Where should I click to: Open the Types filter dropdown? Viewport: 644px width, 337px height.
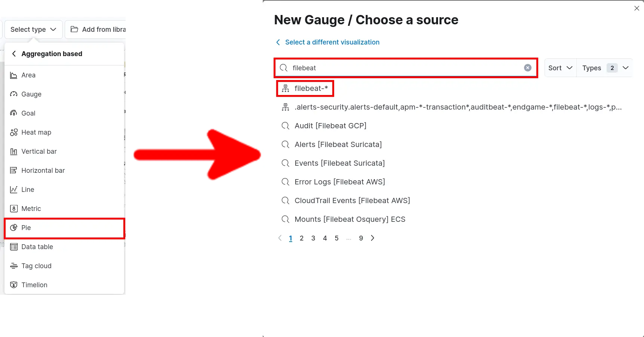[605, 68]
